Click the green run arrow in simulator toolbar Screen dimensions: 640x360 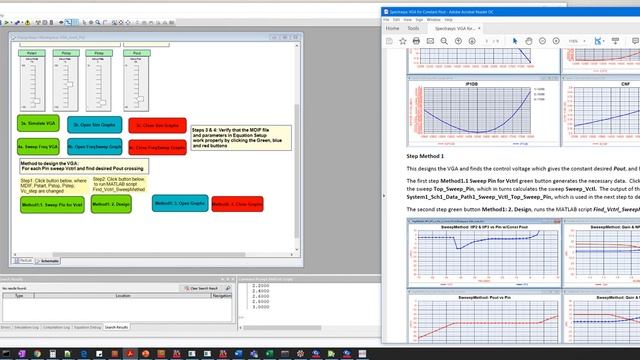(x=6, y=22)
